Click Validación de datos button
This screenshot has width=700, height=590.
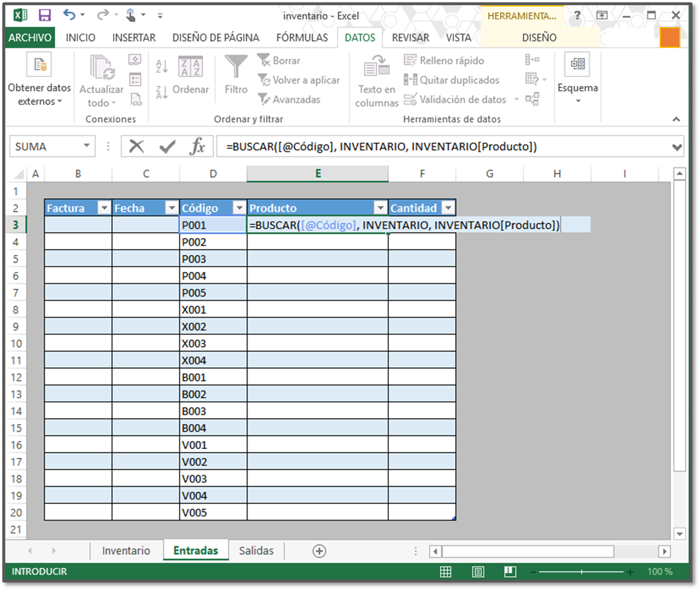(455, 99)
